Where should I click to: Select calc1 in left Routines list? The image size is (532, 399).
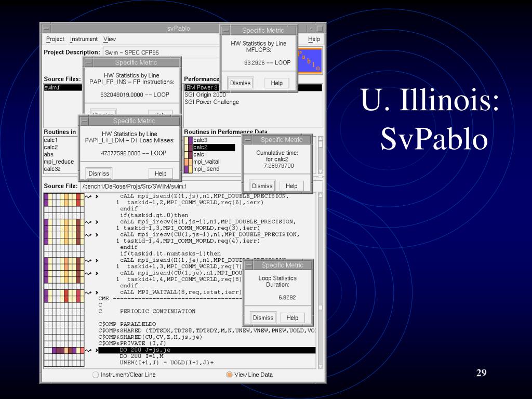(51, 140)
